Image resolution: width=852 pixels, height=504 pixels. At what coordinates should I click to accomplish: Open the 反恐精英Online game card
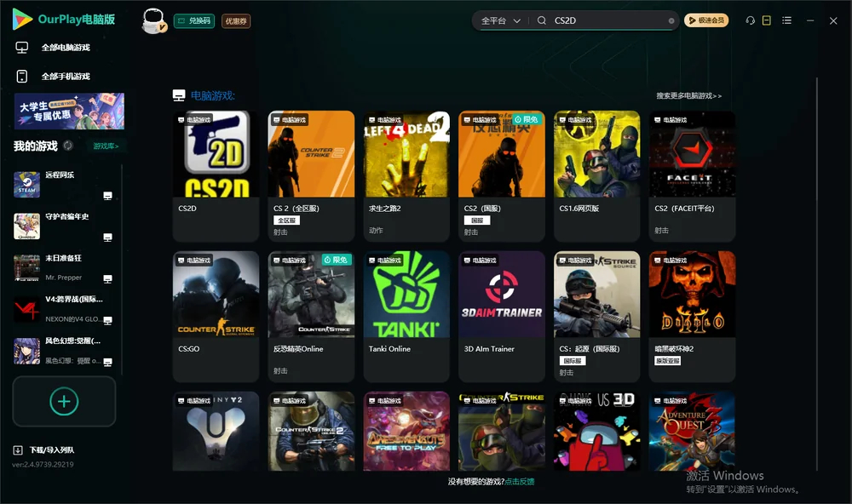(x=311, y=317)
